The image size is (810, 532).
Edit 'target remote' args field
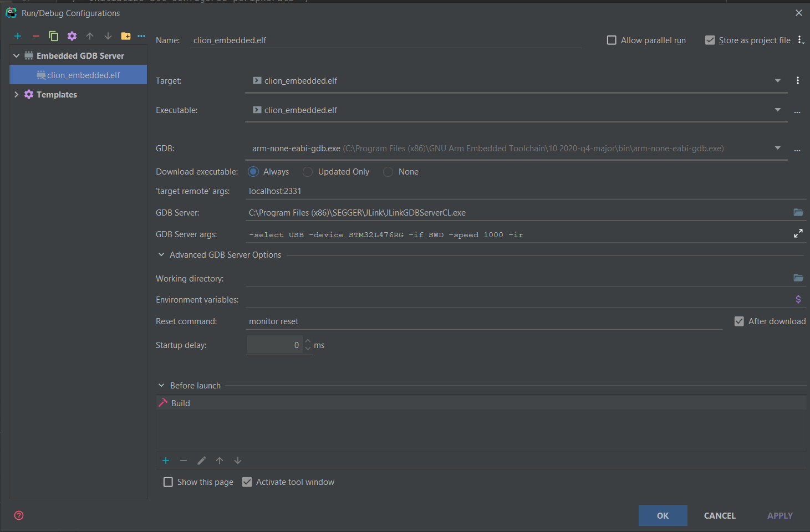525,191
